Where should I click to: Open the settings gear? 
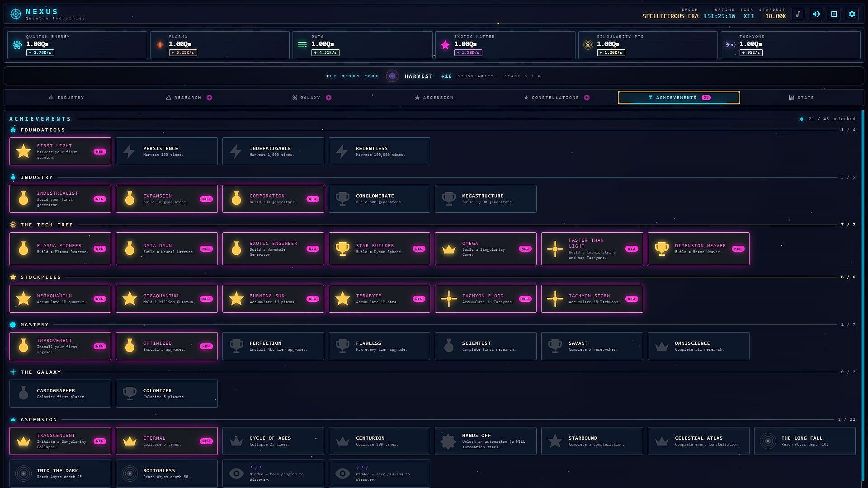852,14
